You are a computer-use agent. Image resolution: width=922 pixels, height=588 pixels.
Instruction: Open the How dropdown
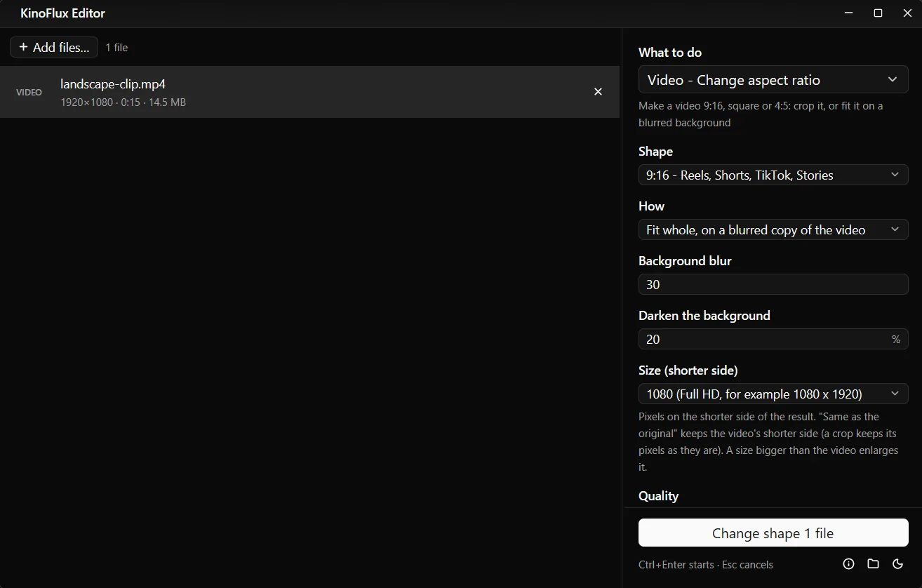(x=773, y=229)
